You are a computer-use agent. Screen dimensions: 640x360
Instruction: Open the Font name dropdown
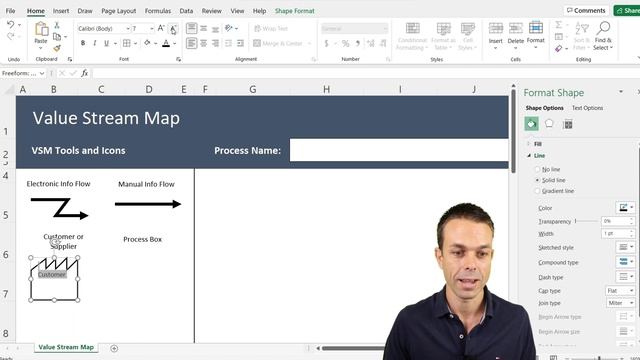tap(128, 29)
